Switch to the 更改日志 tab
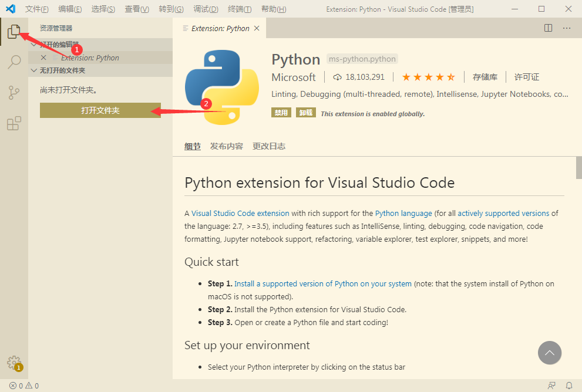The width and height of the screenshot is (582, 392). 269,146
